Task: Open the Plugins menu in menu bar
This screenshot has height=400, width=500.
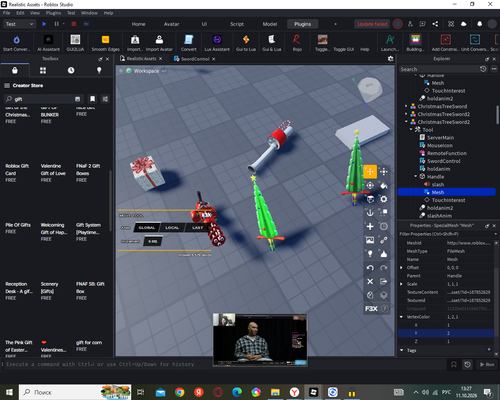Action: coord(53,13)
